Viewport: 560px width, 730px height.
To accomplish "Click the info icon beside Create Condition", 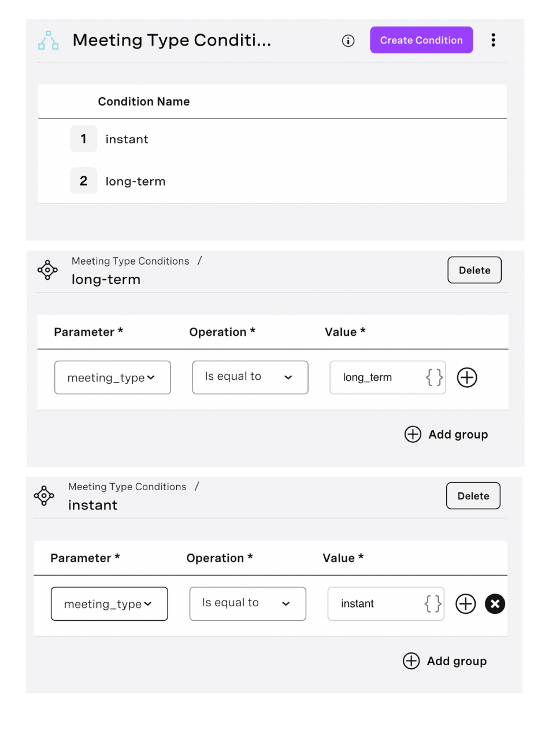I will coord(348,40).
